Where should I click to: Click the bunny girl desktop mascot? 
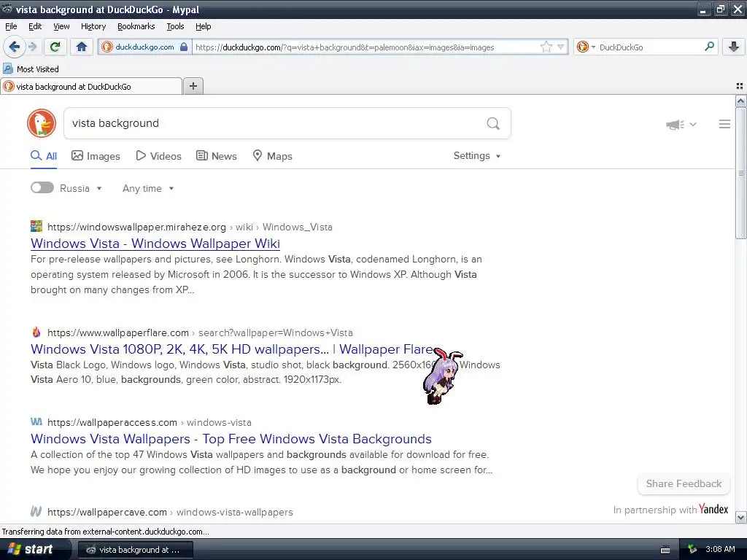(x=441, y=376)
